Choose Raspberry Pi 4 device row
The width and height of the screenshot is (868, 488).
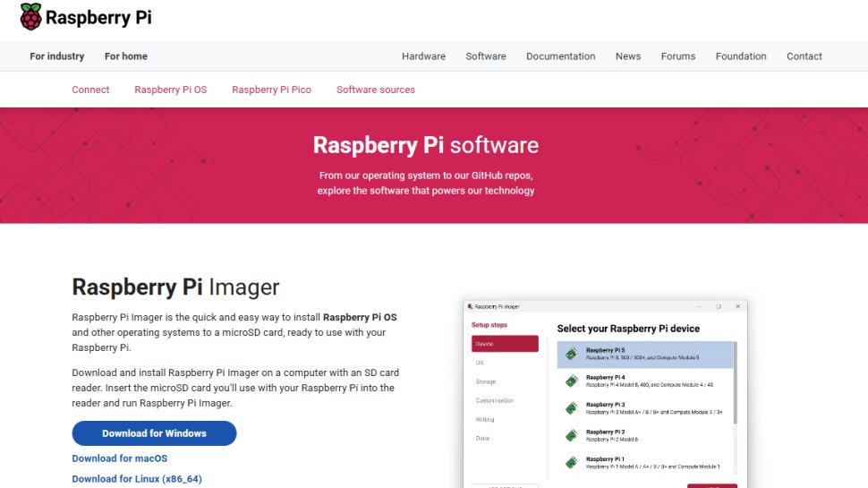tap(645, 381)
